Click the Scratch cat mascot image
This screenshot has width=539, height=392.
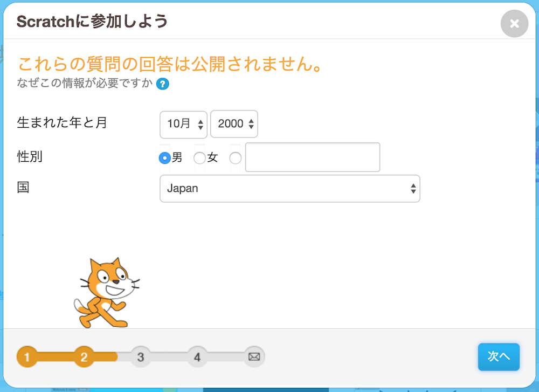tap(106, 293)
